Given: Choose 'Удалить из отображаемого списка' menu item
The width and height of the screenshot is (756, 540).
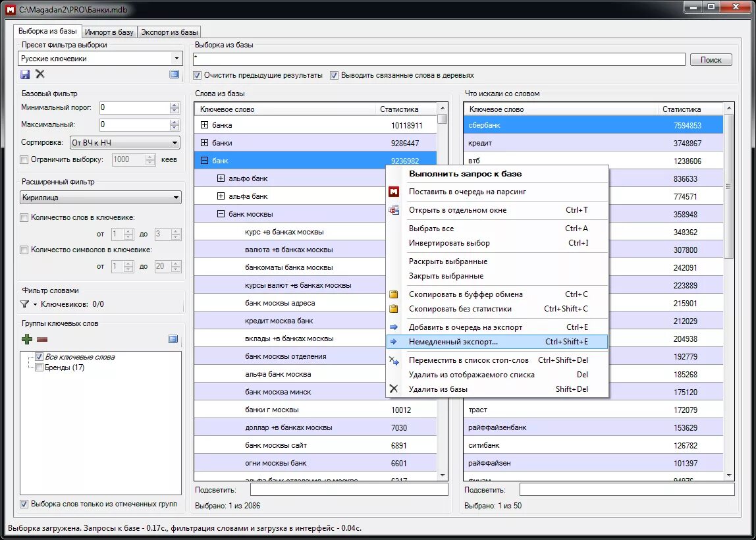Looking at the screenshot, I should [x=497, y=375].
